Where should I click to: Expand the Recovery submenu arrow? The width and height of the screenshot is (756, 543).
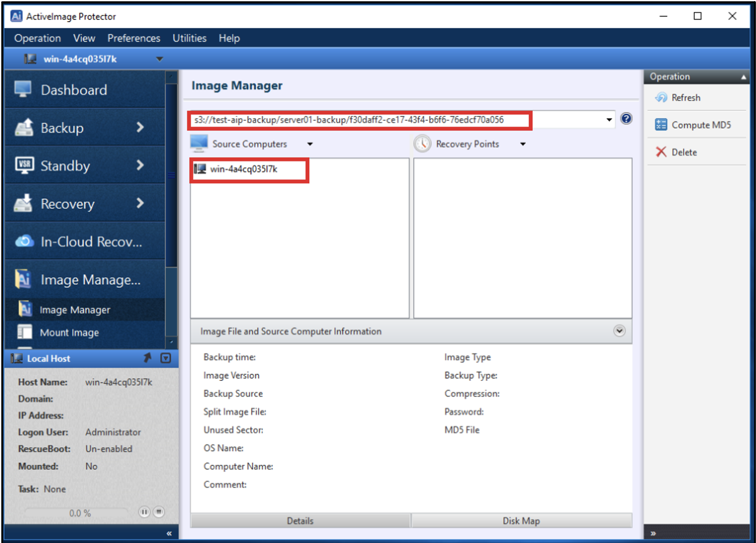140,203
